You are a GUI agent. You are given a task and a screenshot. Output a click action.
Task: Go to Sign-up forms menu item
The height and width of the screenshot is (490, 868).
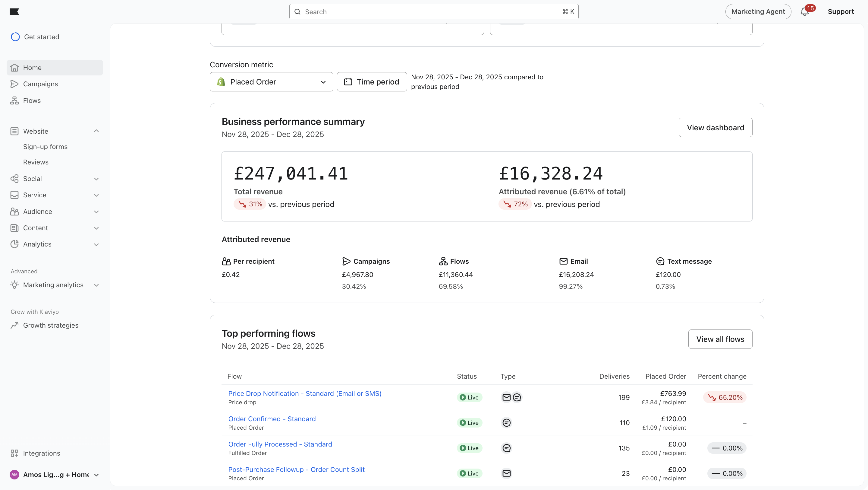pos(45,147)
